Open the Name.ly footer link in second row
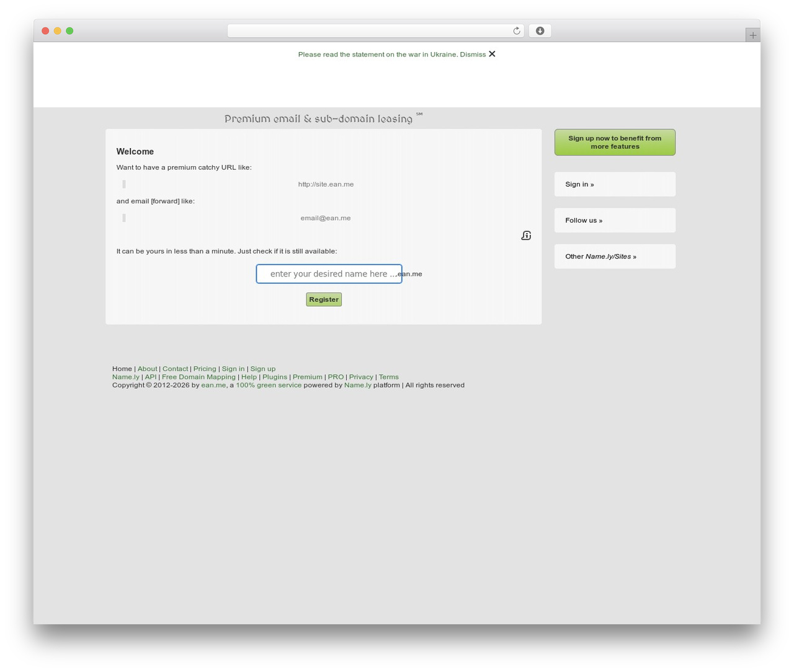The height and width of the screenshot is (672, 794). [x=126, y=377]
